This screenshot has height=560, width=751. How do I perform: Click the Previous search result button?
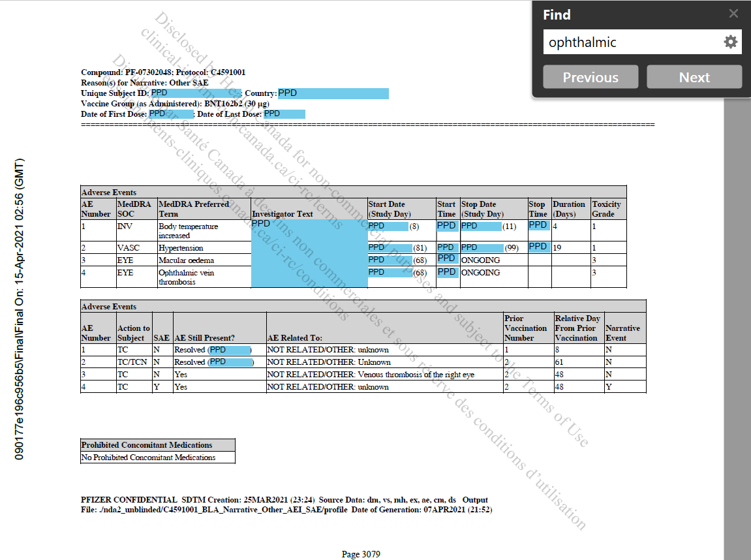pos(590,77)
